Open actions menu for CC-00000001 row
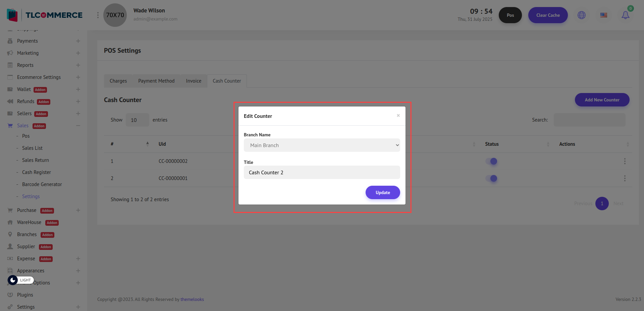The image size is (644, 311). [x=625, y=178]
